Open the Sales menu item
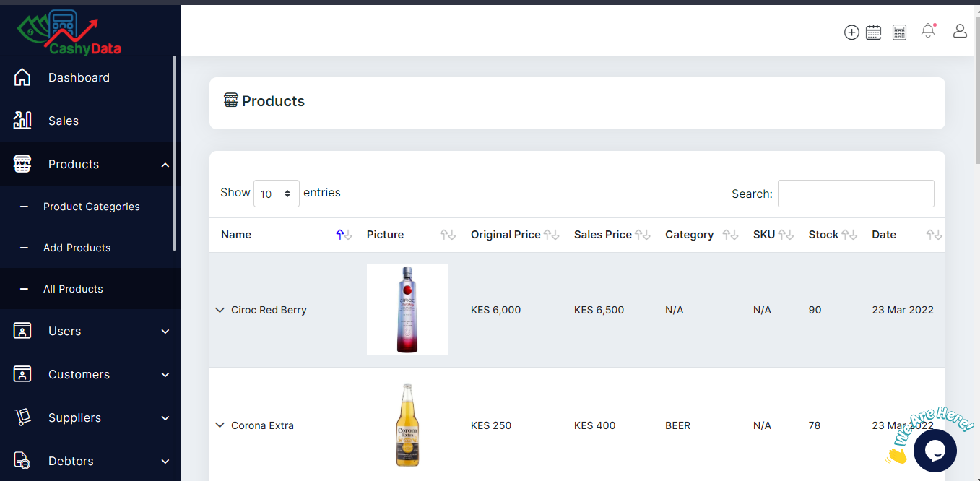Screen dimensions: 980x481 64,121
